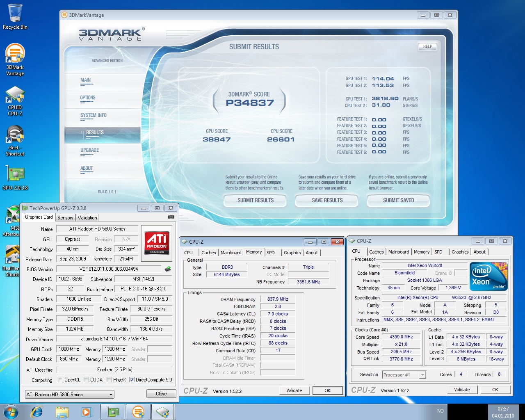Click the DRAM Frequency value 837.9 MHz
Image resolution: width=525 pixels, height=420 pixels.
click(x=278, y=299)
